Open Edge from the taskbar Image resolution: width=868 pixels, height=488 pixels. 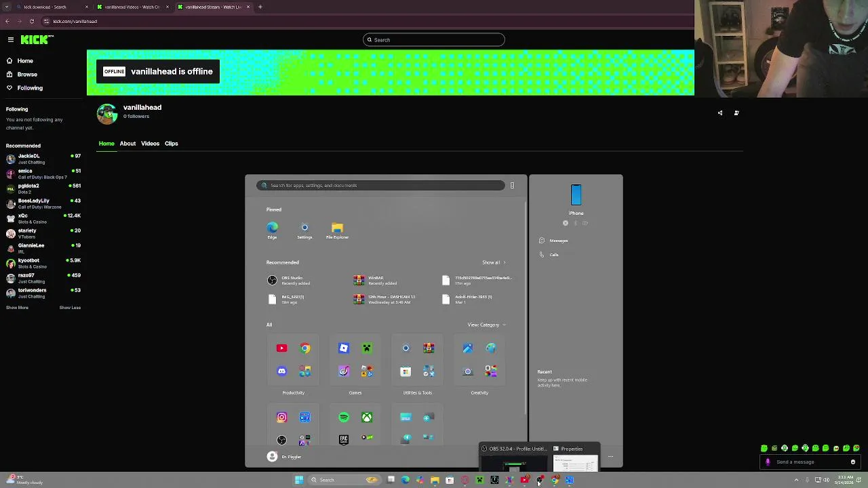tap(406, 480)
